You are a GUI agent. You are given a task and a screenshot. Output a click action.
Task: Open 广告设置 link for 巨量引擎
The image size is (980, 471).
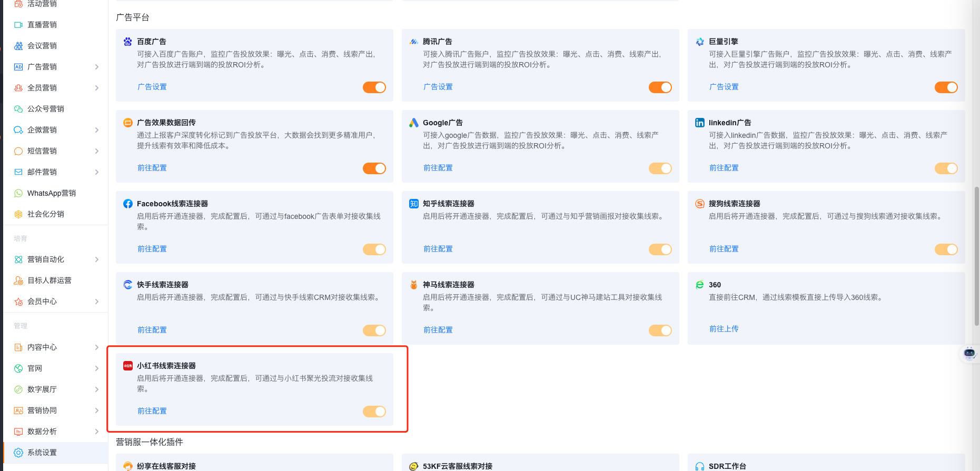(x=724, y=87)
